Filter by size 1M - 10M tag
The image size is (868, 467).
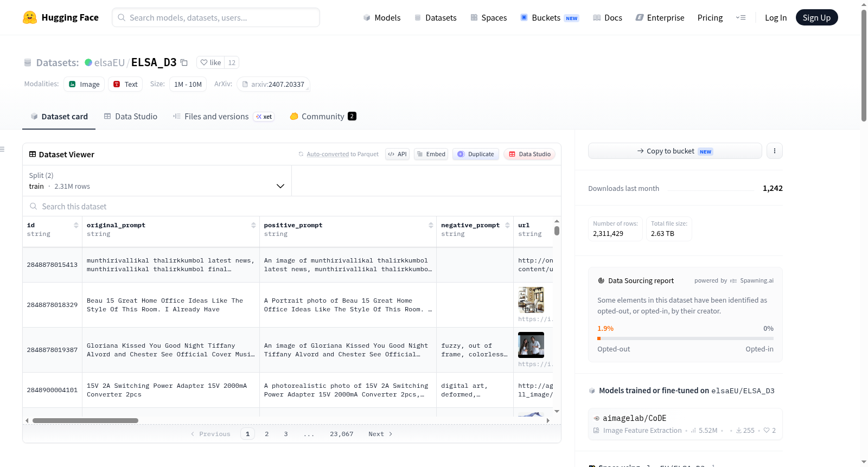(x=188, y=84)
